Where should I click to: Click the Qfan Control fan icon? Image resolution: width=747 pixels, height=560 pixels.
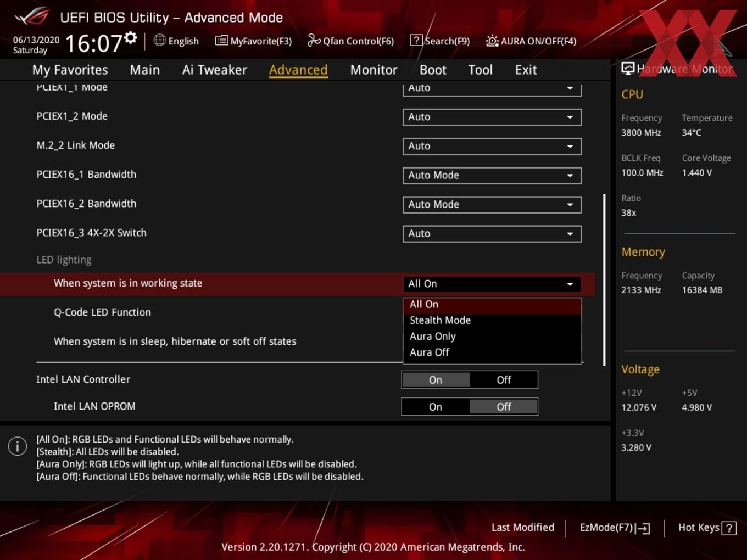[x=314, y=40]
